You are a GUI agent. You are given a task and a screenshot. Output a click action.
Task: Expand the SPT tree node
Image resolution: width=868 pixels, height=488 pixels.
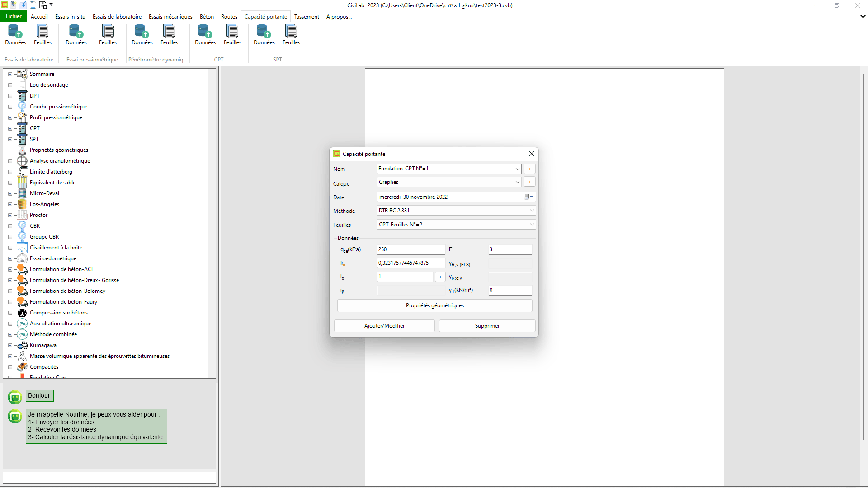coord(10,139)
